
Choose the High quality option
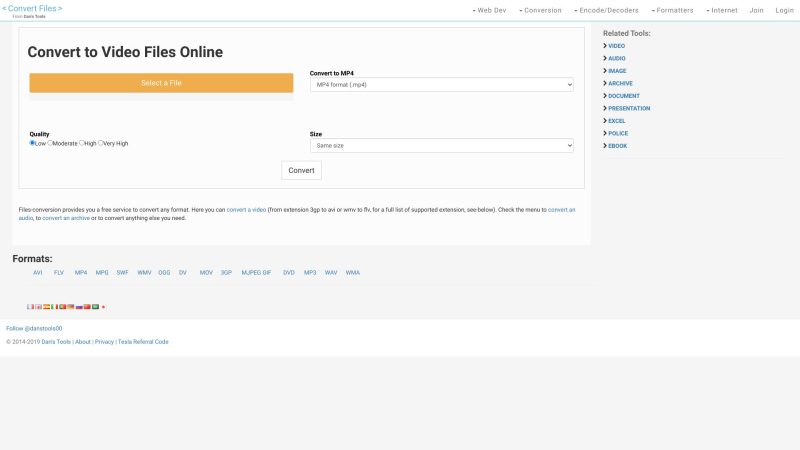82,143
